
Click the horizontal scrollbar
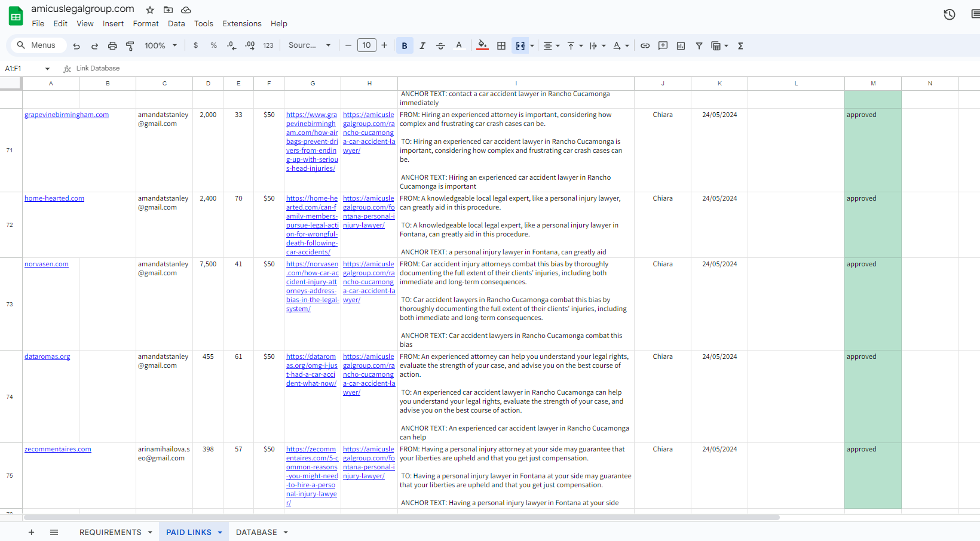click(402, 517)
